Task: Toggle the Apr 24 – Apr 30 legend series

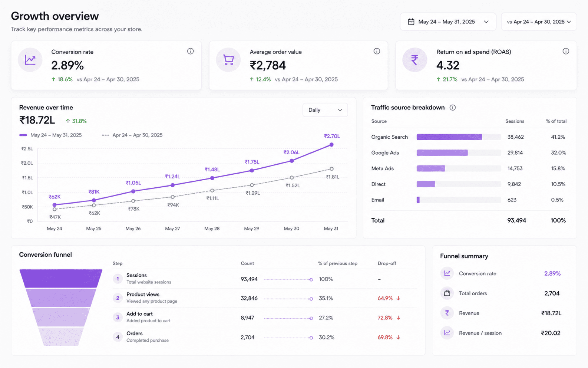Action: 132,135
